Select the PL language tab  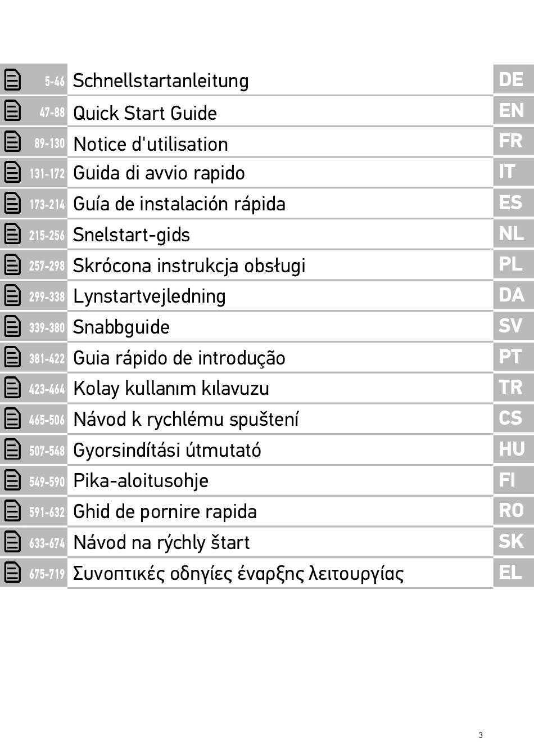512,264
